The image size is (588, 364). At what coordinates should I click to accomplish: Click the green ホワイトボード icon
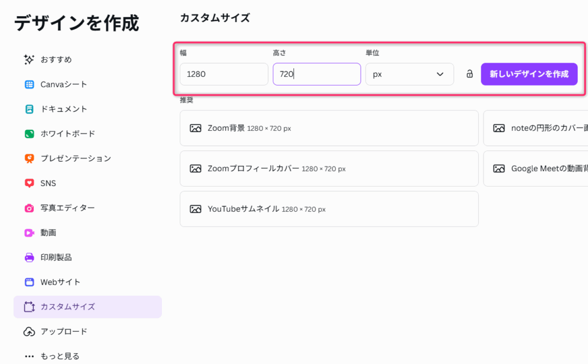click(29, 134)
